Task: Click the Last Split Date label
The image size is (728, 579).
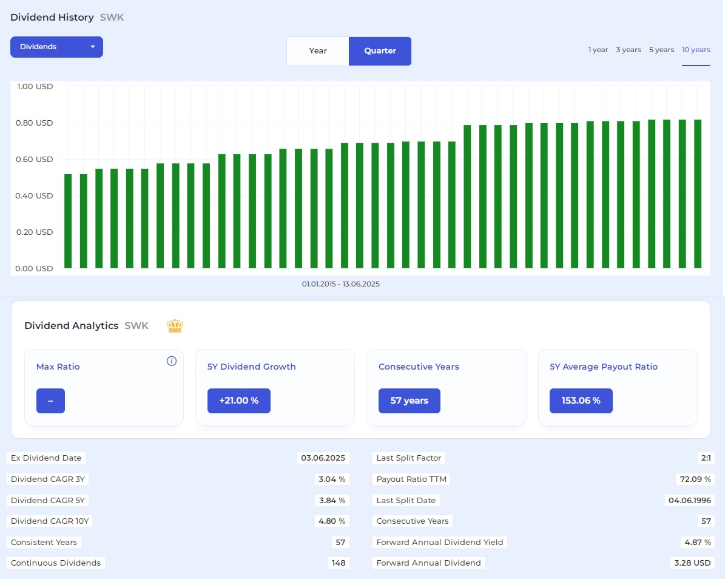Action: click(x=406, y=501)
